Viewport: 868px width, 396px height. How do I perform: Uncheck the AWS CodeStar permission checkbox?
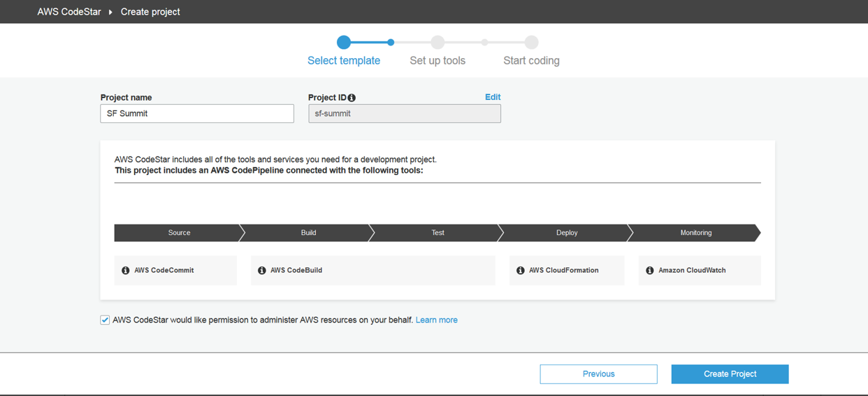(105, 320)
